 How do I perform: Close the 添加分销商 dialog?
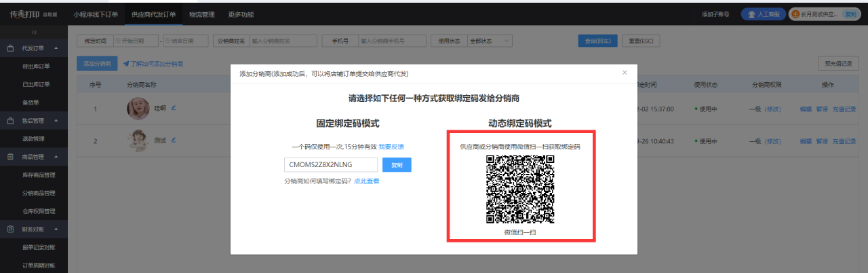pos(625,72)
